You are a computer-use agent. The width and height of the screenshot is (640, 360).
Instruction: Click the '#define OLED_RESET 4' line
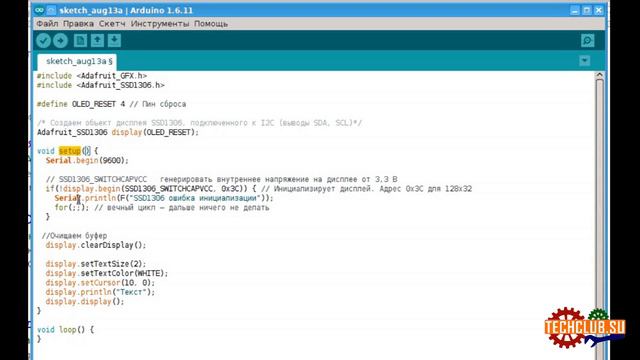[x=111, y=104]
